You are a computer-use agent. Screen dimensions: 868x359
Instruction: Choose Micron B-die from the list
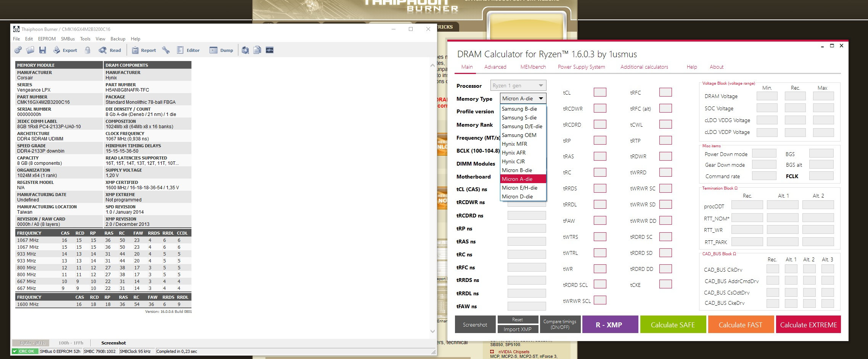[523, 170]
